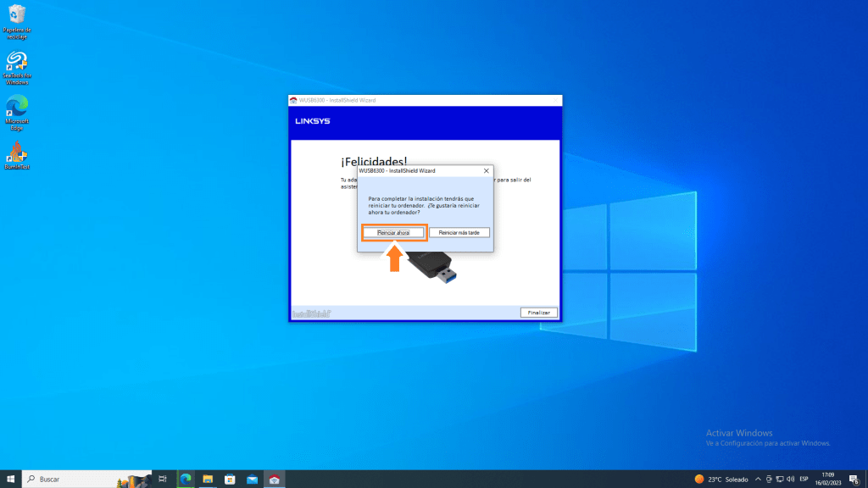Expand the hidden system tray icons

coord(758,479)
